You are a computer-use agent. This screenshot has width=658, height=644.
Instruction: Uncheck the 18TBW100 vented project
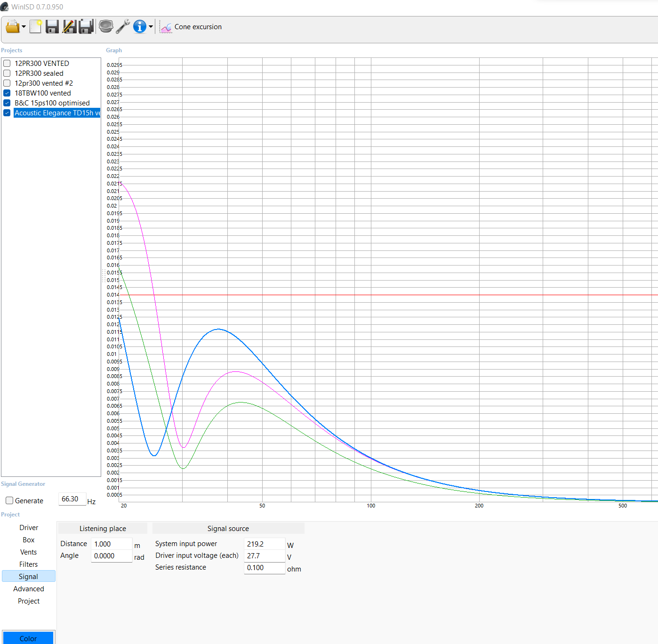click(7, 93)
